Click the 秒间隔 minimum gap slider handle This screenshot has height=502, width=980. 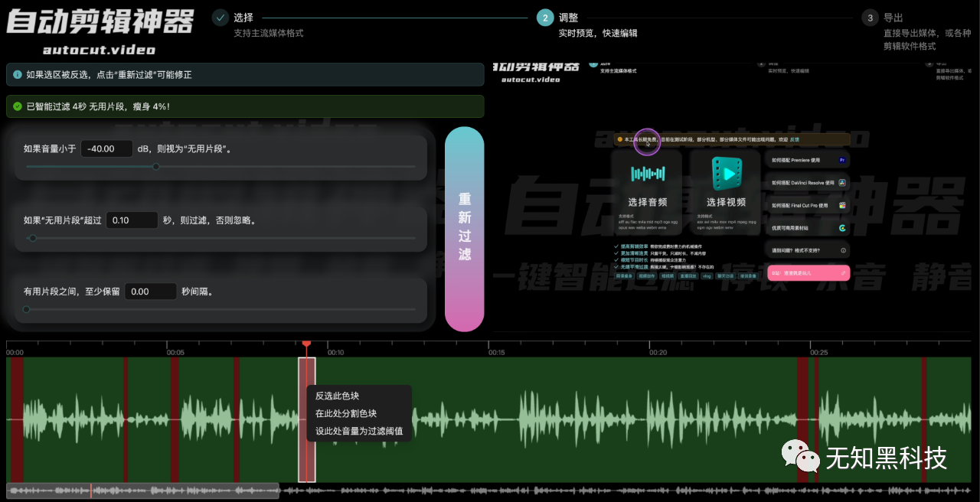(x=26, y=309)
